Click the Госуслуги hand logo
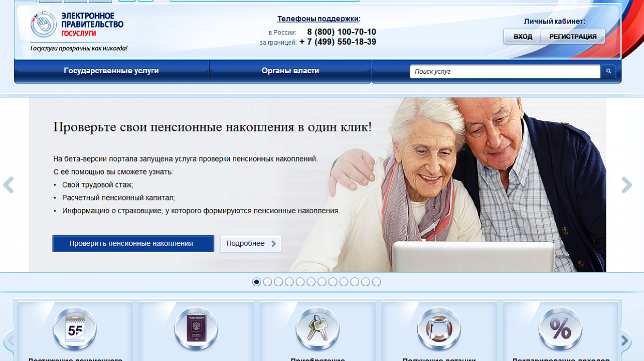The height and width of the screenshot is (361, 644). [44, 25]
